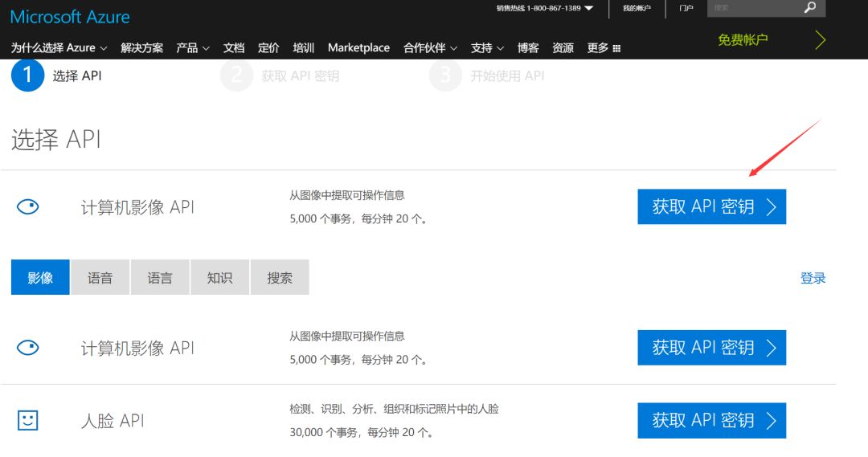Open the 文档 menu item
Viewport: 868px width, 457px height.
(x=234, y=47)
